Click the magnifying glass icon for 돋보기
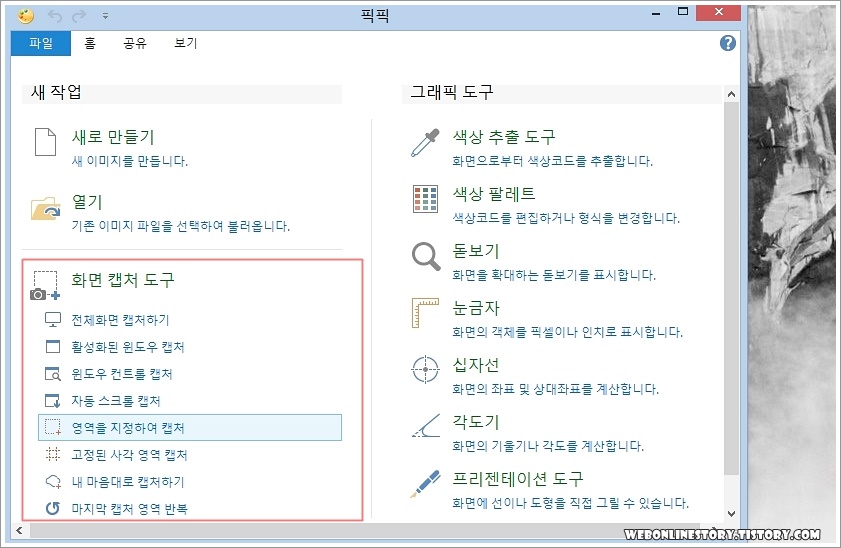 point(426,256)
